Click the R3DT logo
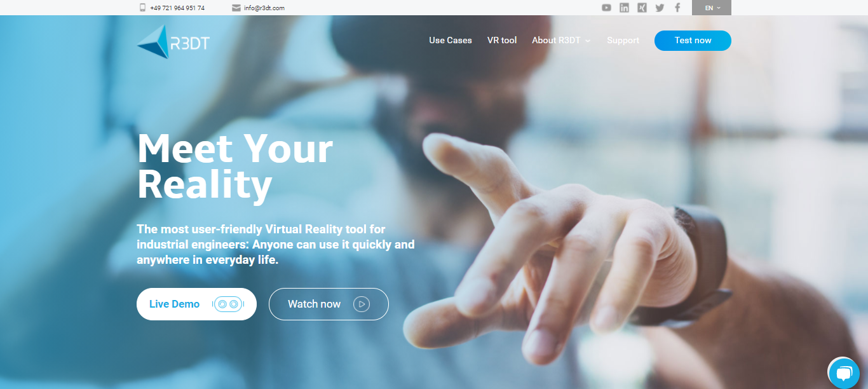 click(x=173, y=42)
